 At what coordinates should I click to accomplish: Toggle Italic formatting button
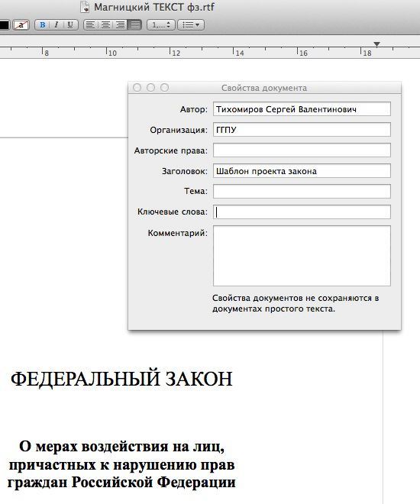(x=57, y=24)
